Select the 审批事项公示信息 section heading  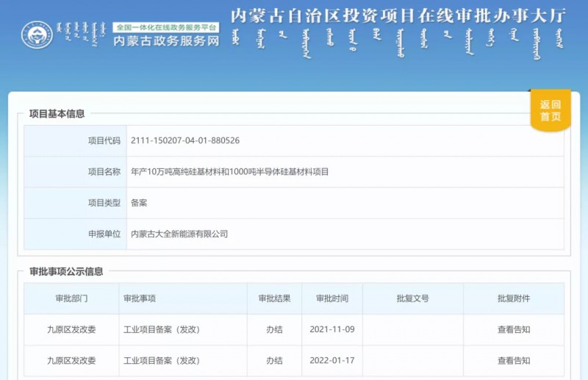click(65, 271)
